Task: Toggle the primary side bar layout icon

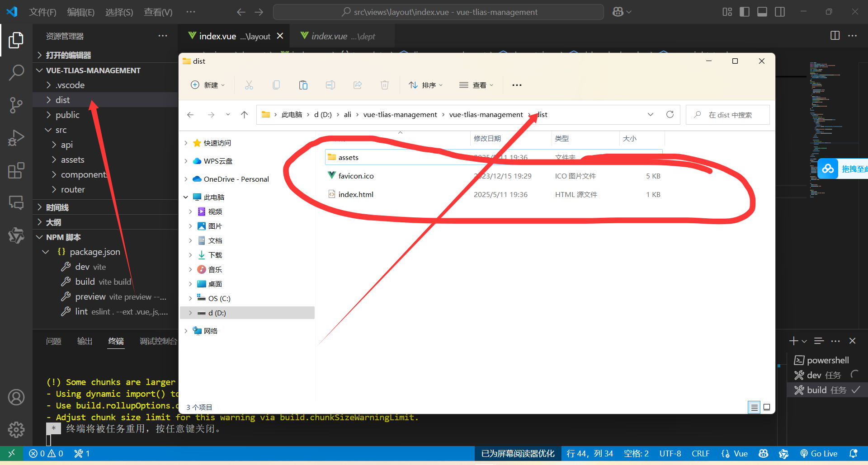Action: [x=745, y=12]
